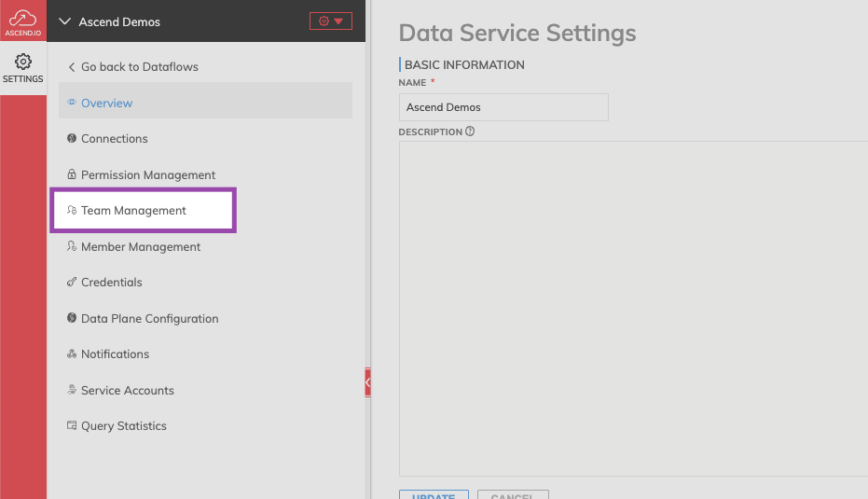Click the Ascend.io cloud logo
Viewport: 868px width, 499px height.
point(22,21)
